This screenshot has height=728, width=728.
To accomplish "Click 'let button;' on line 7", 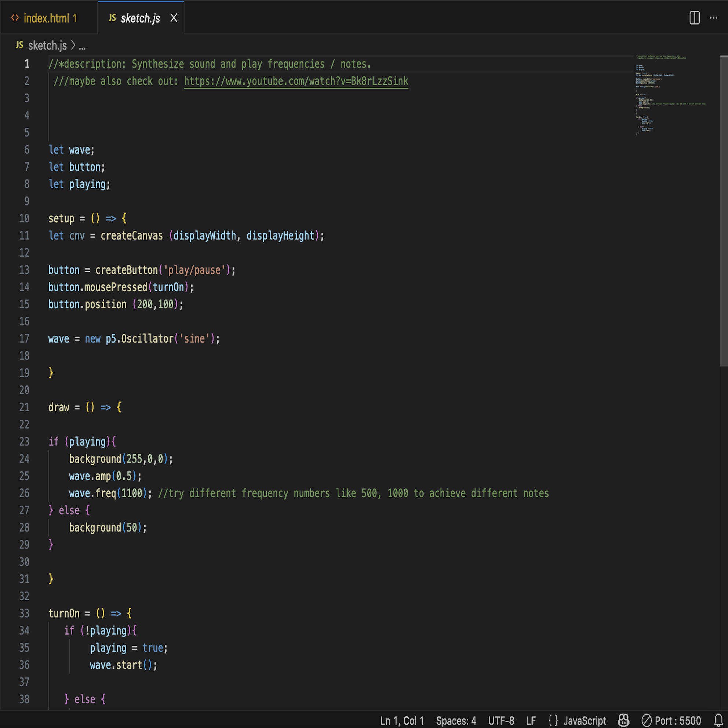I will pos(77,167).
